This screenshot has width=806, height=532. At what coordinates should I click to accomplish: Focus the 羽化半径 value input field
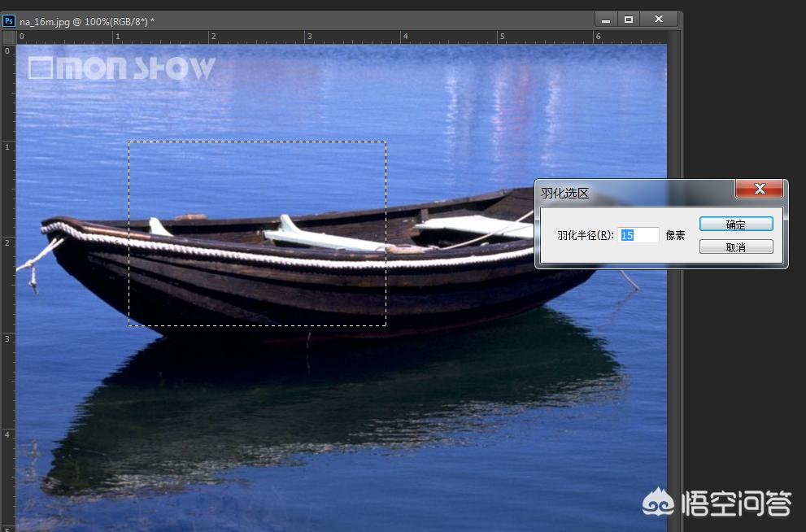pos(638,235)
